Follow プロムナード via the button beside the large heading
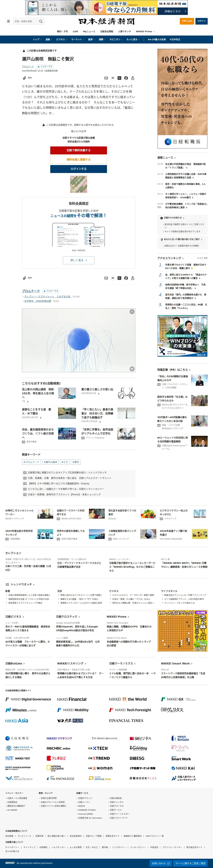This screenshot has height=868, width=213. pos(50,291)
